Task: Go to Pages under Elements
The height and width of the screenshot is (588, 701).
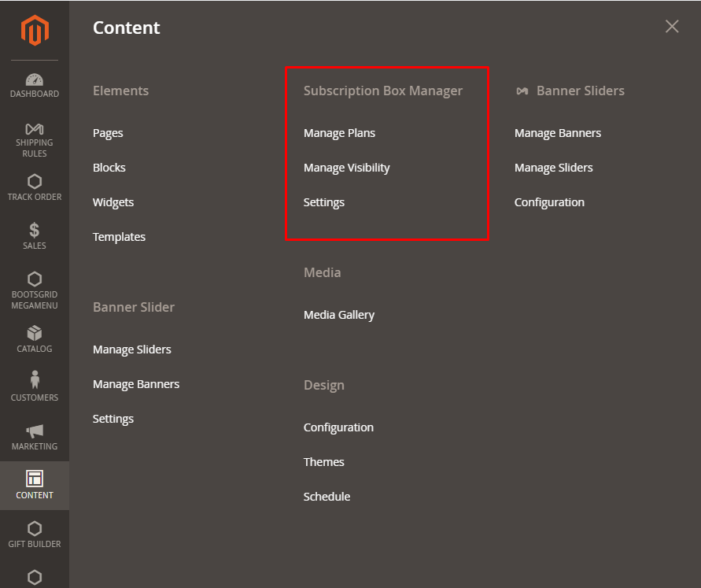Action: 108,133
